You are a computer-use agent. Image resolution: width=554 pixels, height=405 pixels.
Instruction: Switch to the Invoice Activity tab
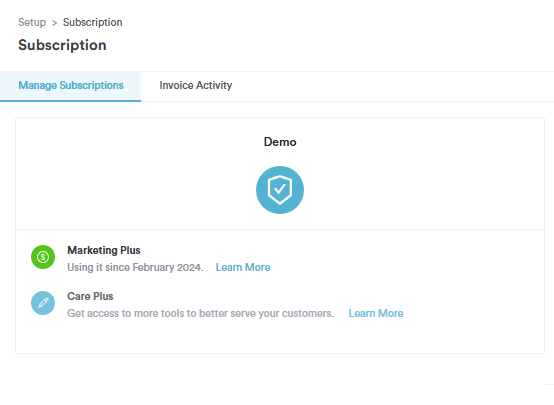tap(196, 85)
